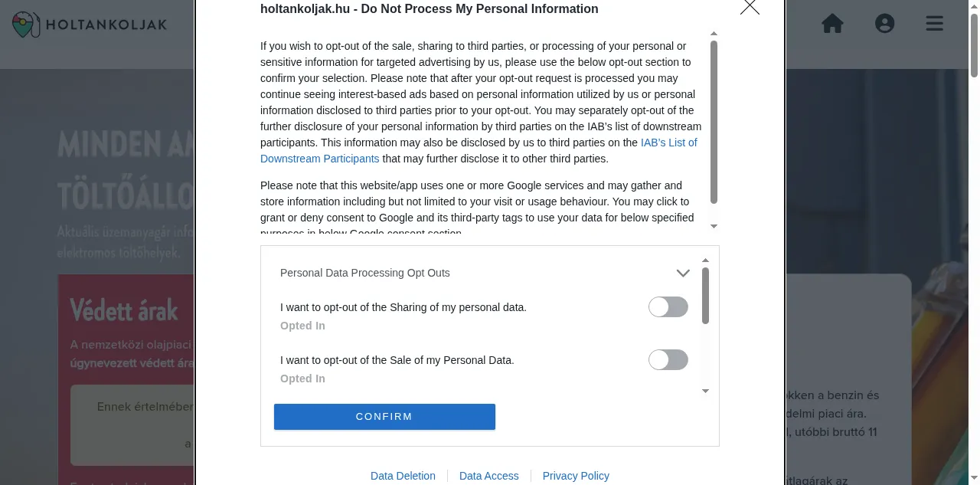Screen dimensions: 980x485
Task: Click the opt-out list scrollbar thumb
Action: click(706, 296)
